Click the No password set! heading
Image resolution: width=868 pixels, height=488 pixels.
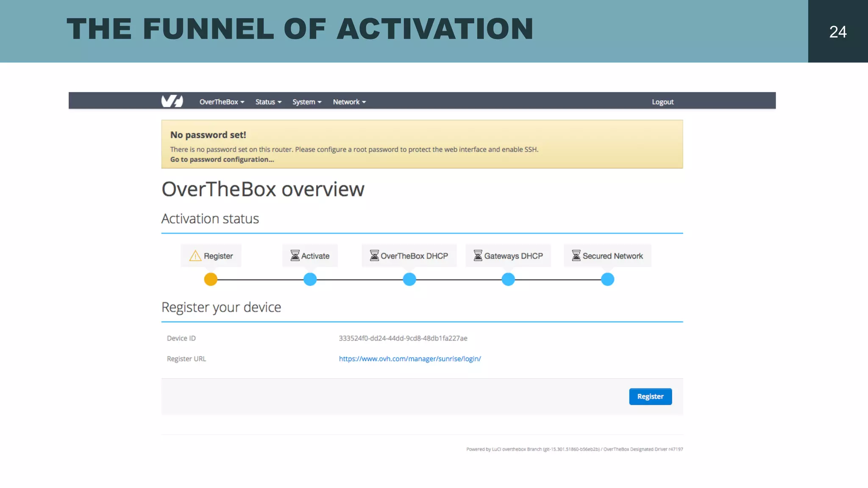click(208, 135)
